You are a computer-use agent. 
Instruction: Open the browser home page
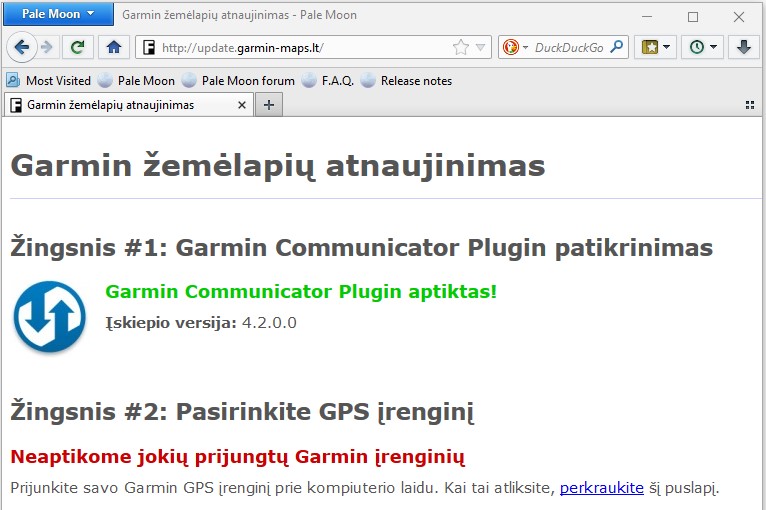click(114, 47)
